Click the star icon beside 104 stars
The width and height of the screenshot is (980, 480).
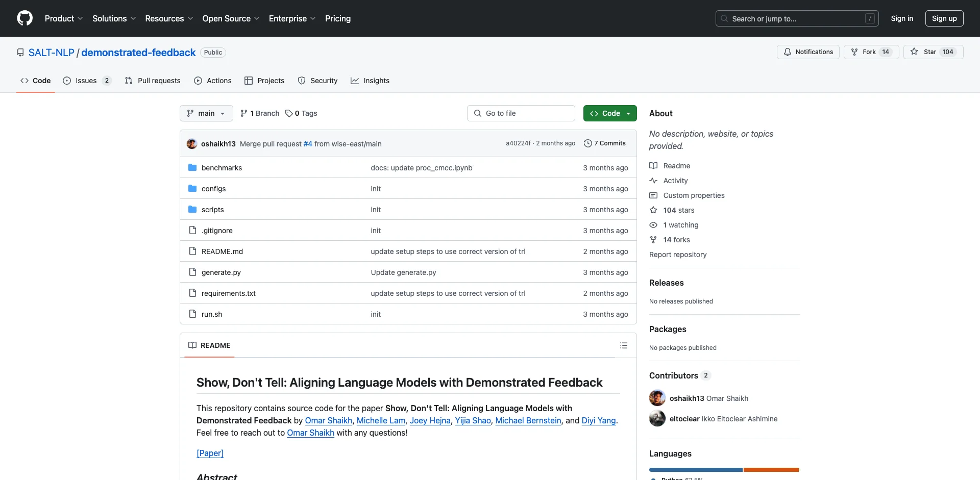point(653,210)
